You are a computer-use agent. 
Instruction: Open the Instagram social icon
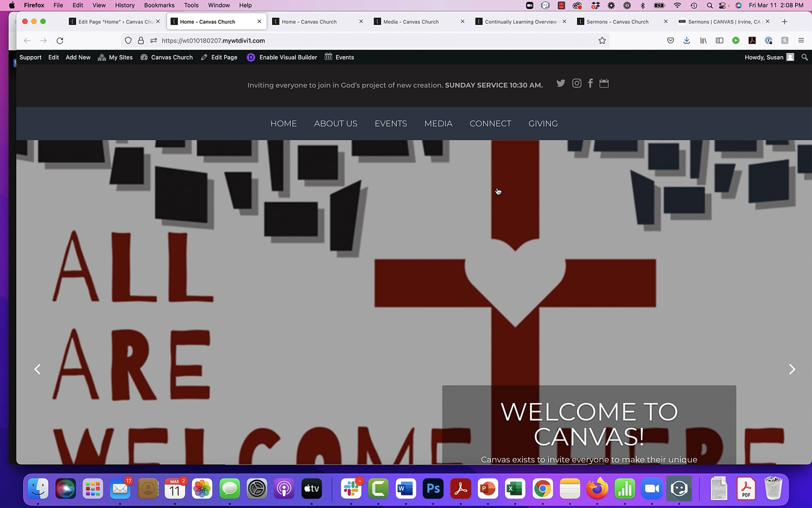click(x=577, y=83)
